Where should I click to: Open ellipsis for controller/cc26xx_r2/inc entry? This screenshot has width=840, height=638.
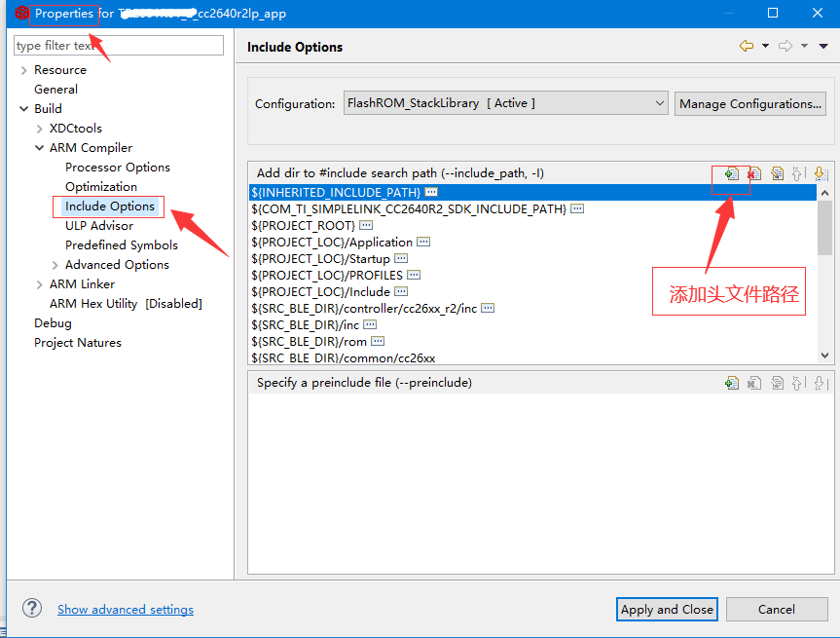click(488, 308)
